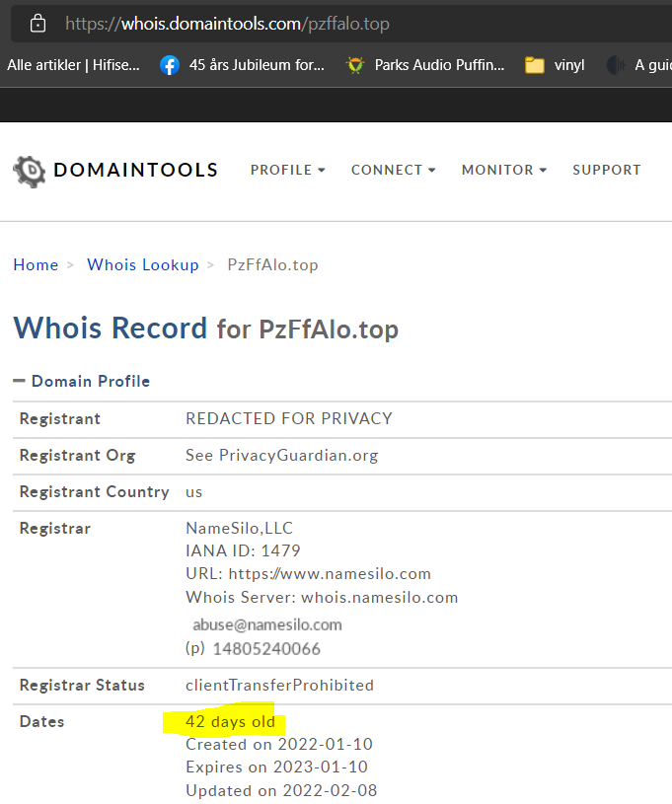Click the DomainTools gear logo
The height and width of the screenshot is (804, 672).
pos(30,172)
